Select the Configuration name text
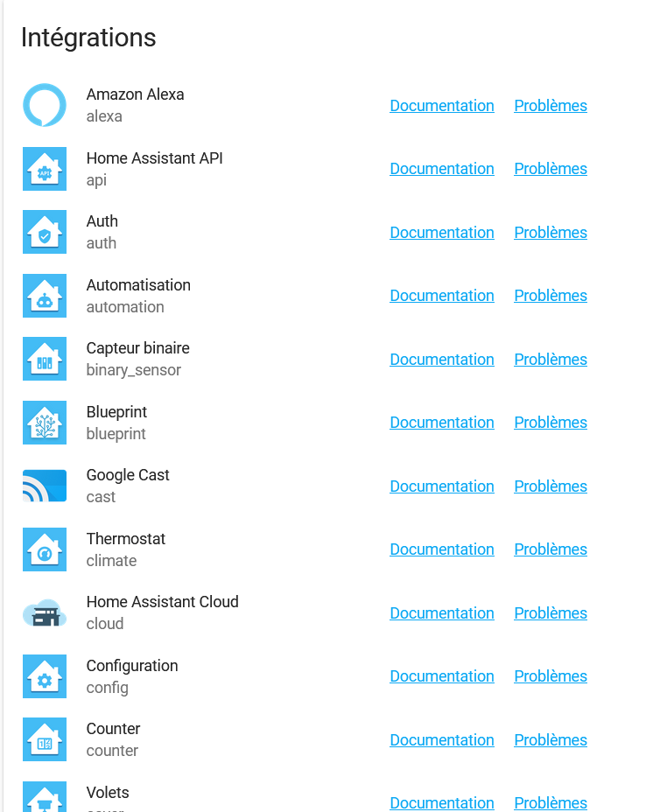Viewport: 653px width, 812px height. 132,666
